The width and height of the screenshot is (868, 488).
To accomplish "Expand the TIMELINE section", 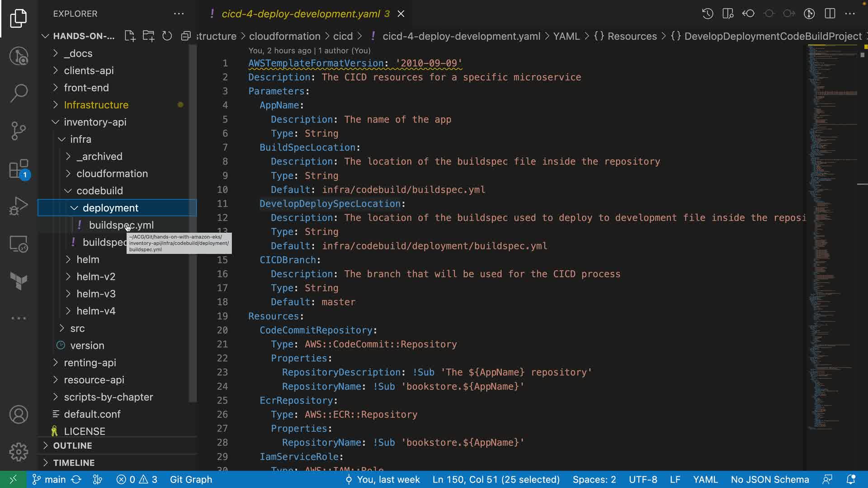I will [x=74, y=463].
